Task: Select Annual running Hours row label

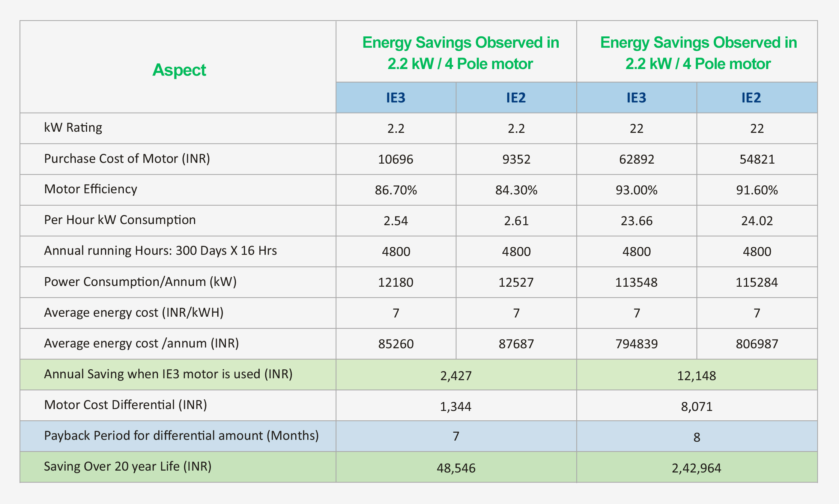Action: click(160, 251)
